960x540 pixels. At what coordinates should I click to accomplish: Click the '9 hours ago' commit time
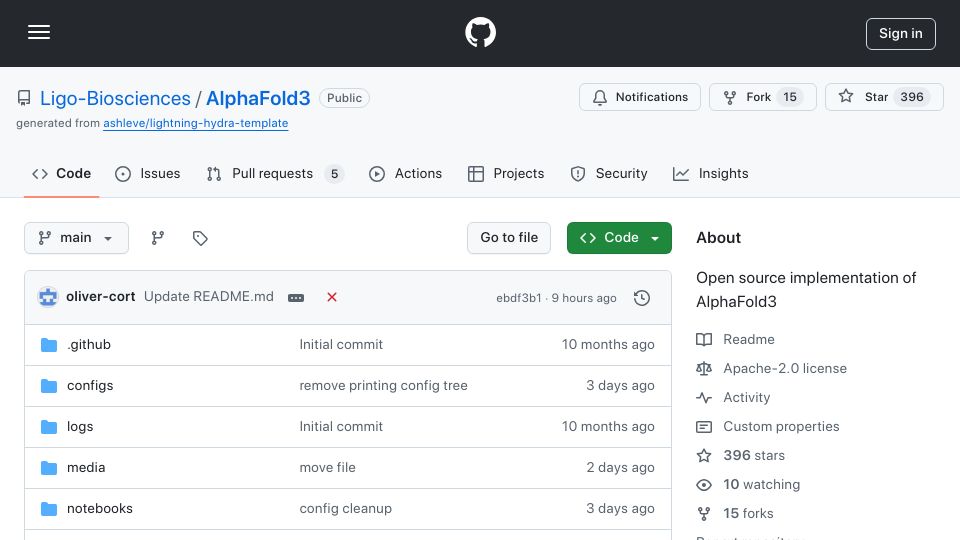click(x=583, y=298)
